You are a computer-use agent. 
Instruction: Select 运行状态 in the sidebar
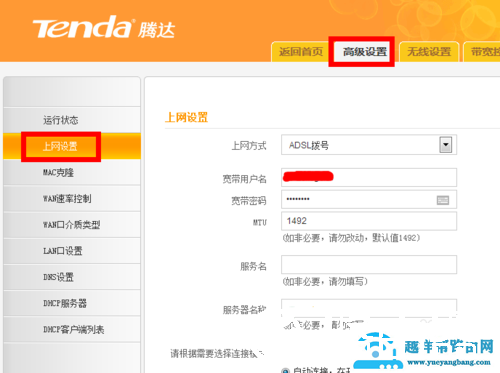coord(72,120)
